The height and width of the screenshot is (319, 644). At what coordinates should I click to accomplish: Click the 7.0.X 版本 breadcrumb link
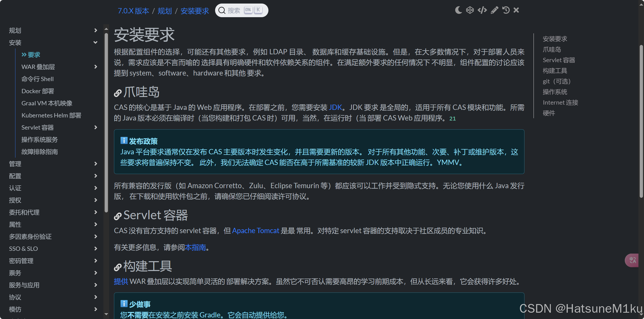pyautogui.click(x=133, y=11)
